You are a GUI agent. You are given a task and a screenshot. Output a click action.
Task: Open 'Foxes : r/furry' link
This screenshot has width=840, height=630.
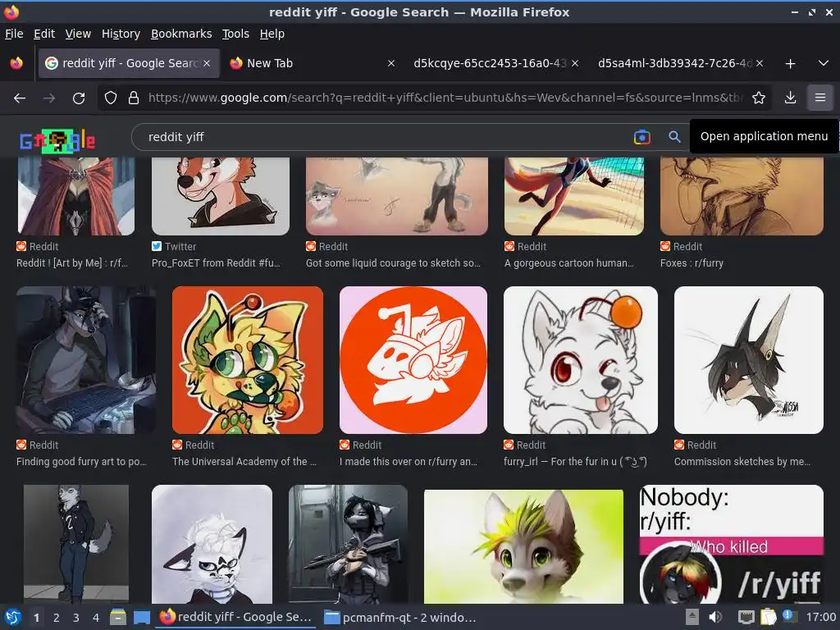[692, 263]
